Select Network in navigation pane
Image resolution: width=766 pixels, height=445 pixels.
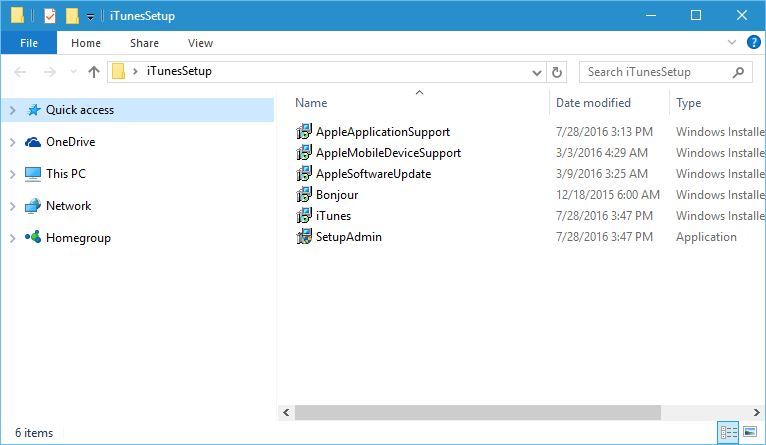coord(68,206)
